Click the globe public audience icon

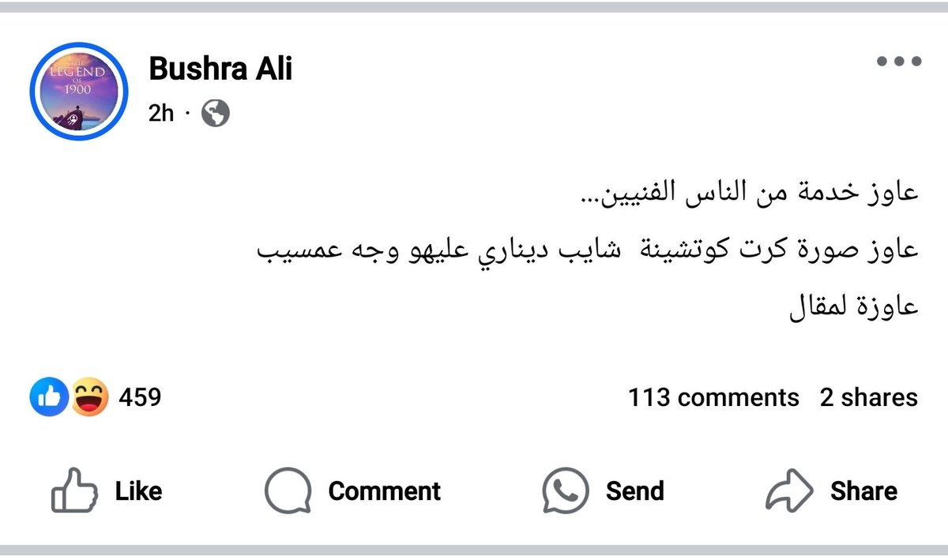tap(216, 114)
